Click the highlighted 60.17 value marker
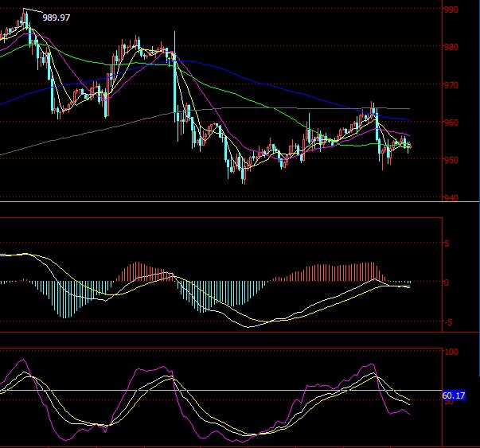This screenshot has width=480, height=448. [x=454, y=395]
